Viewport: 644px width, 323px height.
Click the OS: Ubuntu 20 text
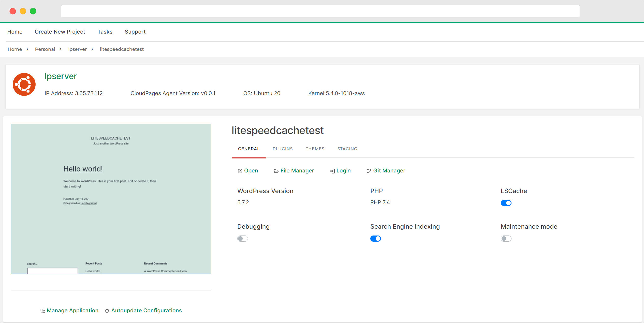click(262, 93)
